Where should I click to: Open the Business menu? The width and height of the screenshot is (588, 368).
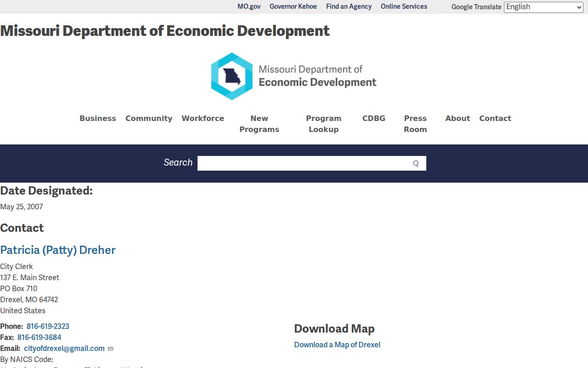pyautogui.click(x=98, y=118)
